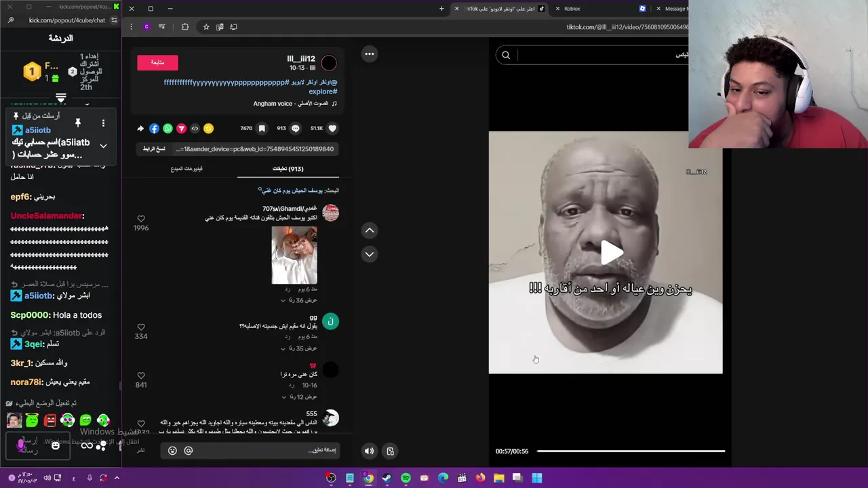Open the taskbar volume control
The width and height of the screenshot is (868, 488).
pyautogui.click(x=47, y=478)
